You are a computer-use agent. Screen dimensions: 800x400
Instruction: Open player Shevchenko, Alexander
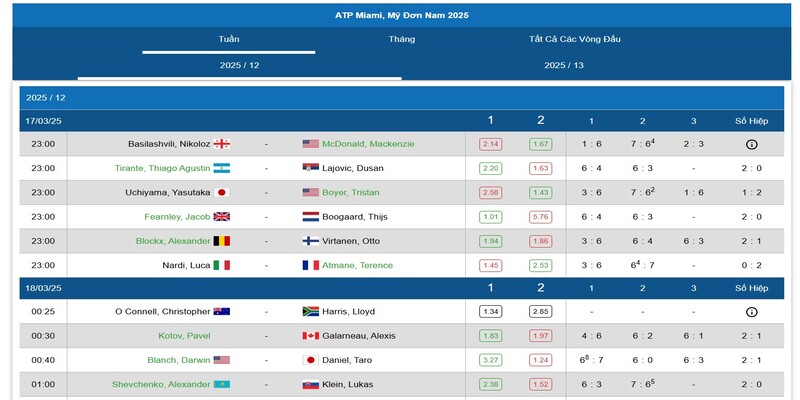pyautogui.click(x=161, y=384)
